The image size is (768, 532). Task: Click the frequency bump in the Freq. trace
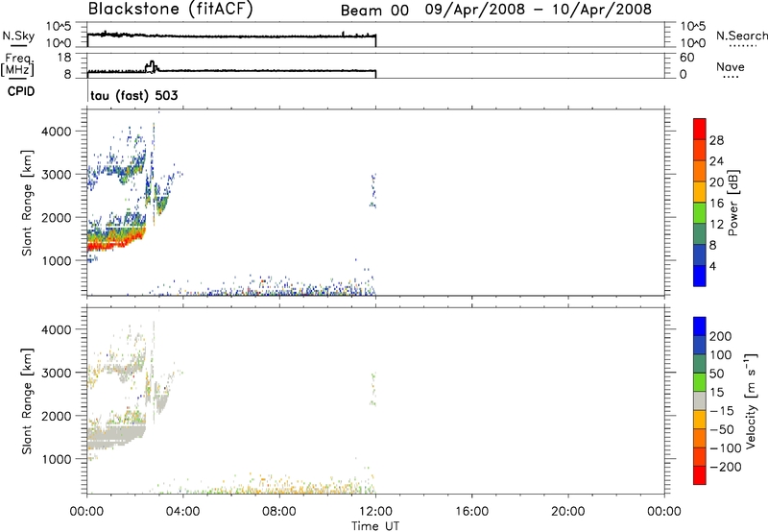tap(152, 66)
